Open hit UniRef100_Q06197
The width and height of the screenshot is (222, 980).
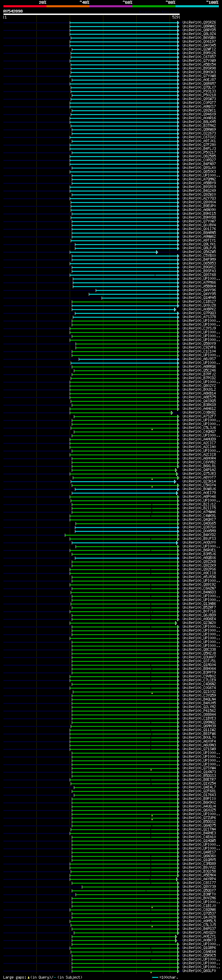point(199,41)
